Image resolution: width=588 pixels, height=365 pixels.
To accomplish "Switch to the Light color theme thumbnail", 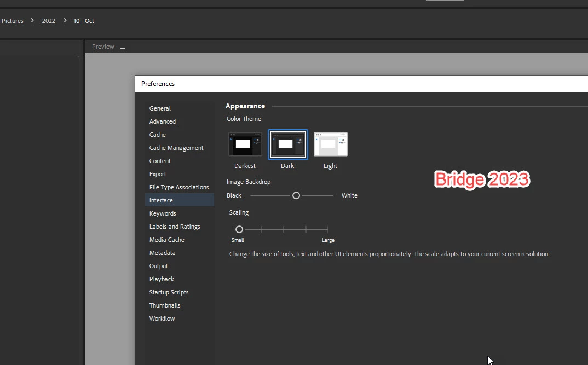I will tap(330, 144).
